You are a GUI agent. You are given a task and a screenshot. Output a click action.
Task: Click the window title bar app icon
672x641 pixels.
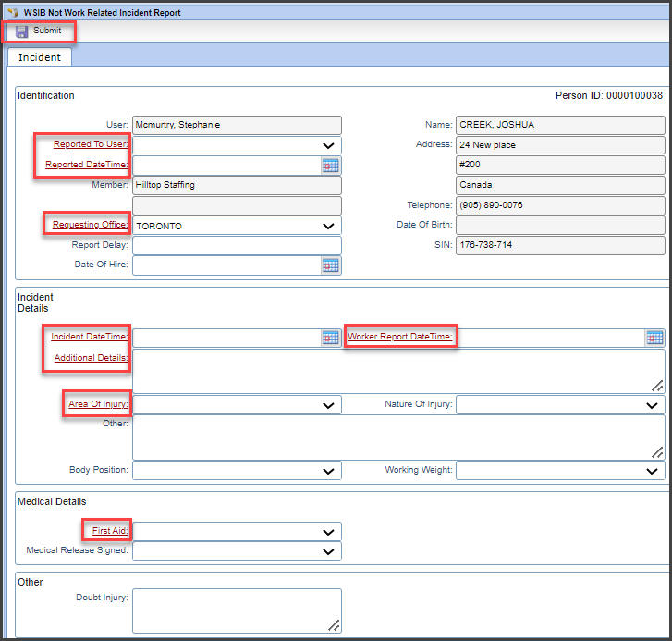tap(13, 12)
